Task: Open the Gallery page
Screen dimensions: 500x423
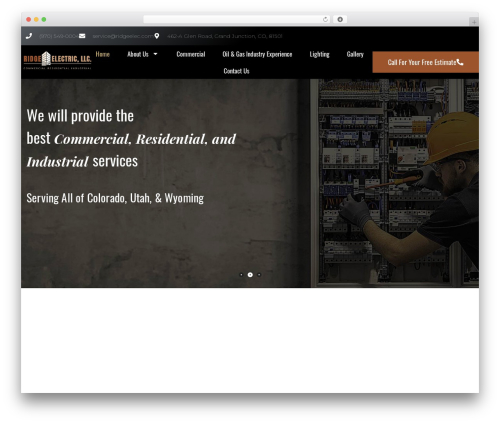Action: point(355,54)
